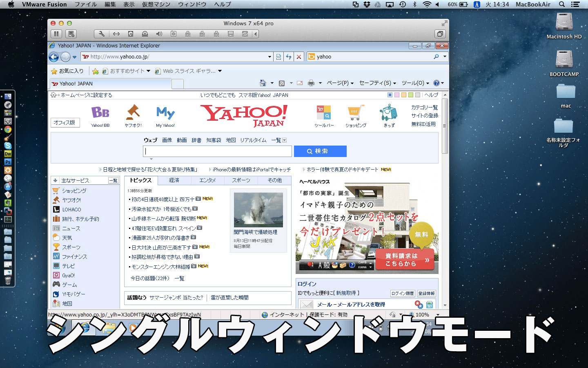Screen dimensions: 588x368
Task: Suspend the virtual machine with the pause button
Action: point(56,34)
